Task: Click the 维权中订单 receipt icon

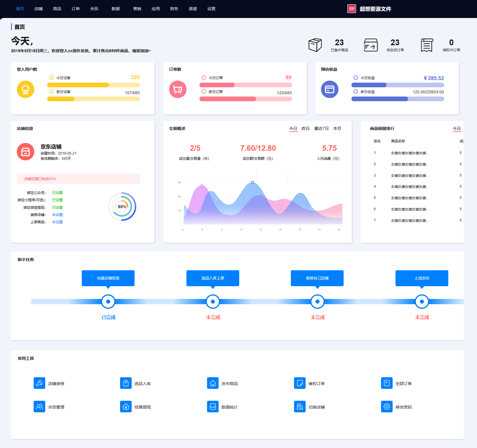Action: point(427,45)
